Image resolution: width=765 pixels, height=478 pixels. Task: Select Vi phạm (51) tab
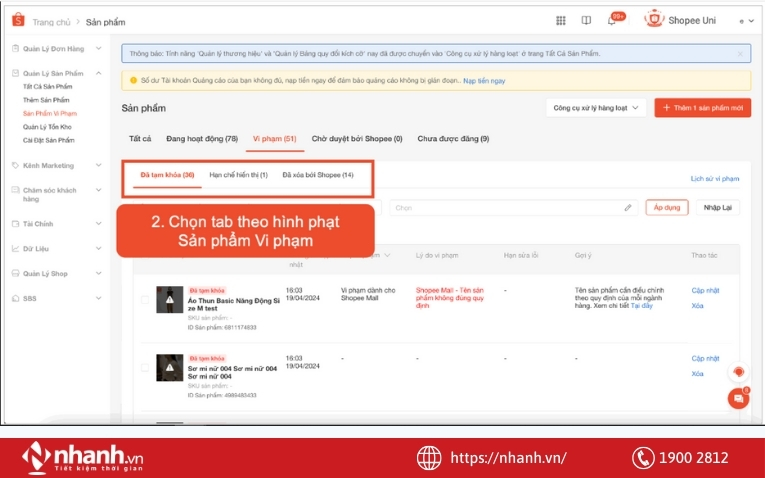(x=275, y=139)
